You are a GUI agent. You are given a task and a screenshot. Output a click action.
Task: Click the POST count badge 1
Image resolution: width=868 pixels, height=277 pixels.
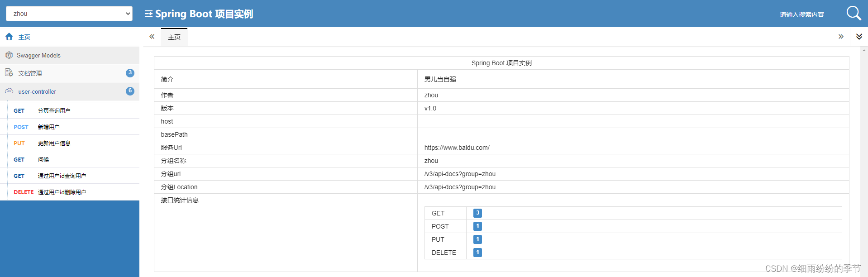coord(477,226)
